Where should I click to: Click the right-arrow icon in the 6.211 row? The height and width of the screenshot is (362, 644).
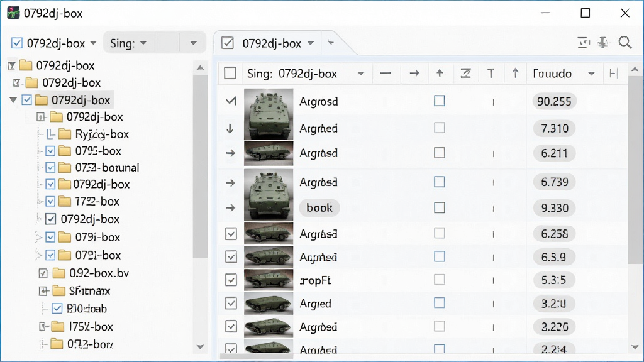point(230,153)
